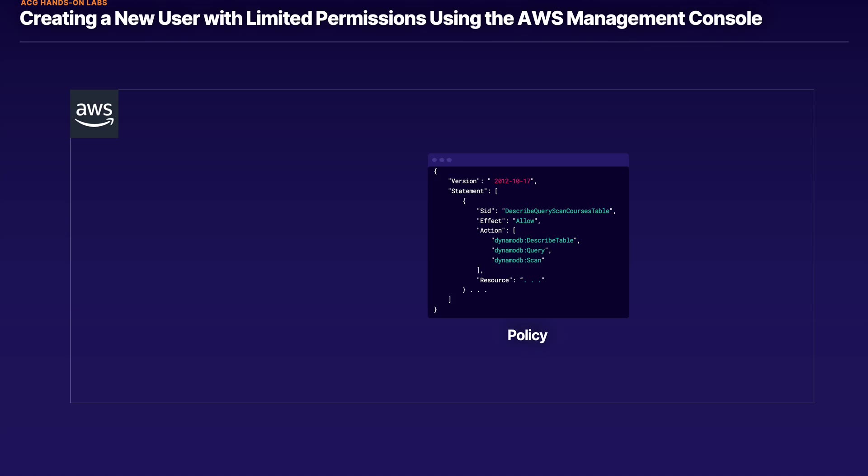The image size is (868, 476).
Task: Select the "Effect" key in the policy
Action: coord(491,221)
